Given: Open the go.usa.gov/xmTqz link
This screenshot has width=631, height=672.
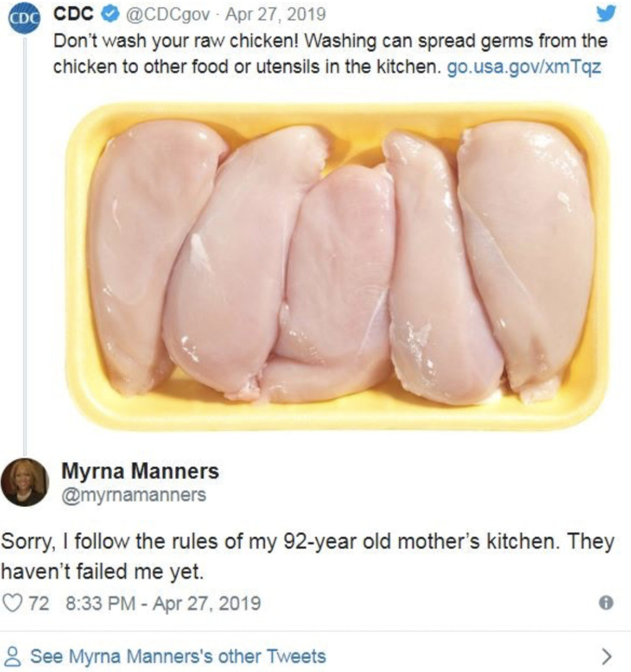Looking at the screenshot, I should pos(523,67).
